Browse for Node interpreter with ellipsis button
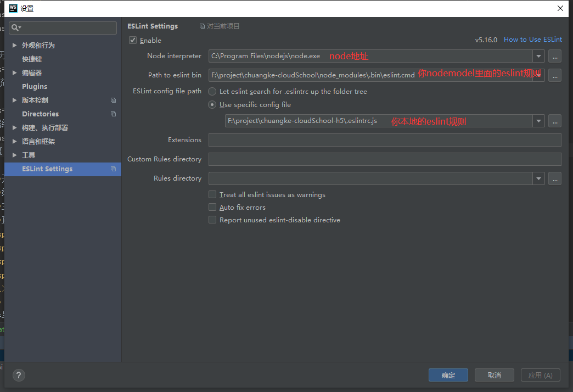 click(x=555, y=57)
